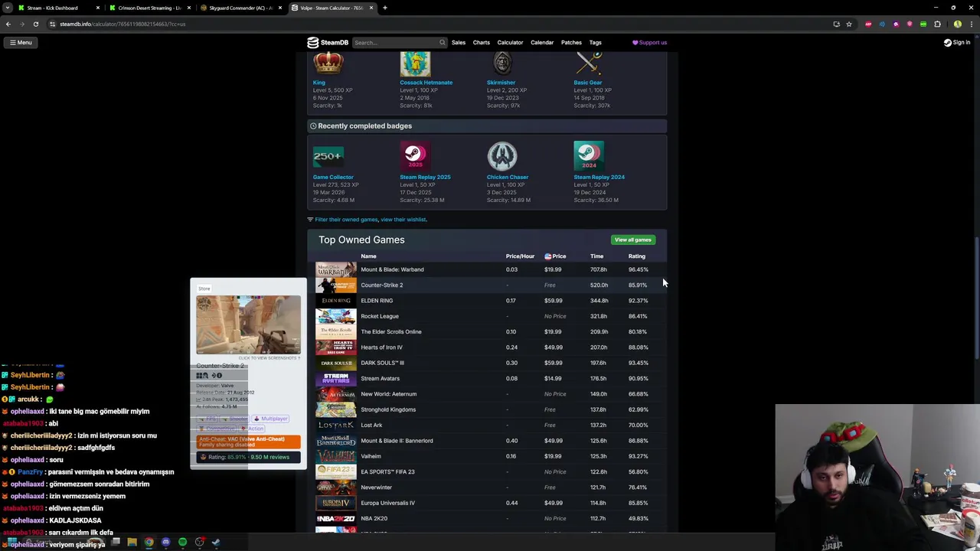This screenshot has width=980, height=551.
Task: Open a new browser tab
Action: (385, 8)
